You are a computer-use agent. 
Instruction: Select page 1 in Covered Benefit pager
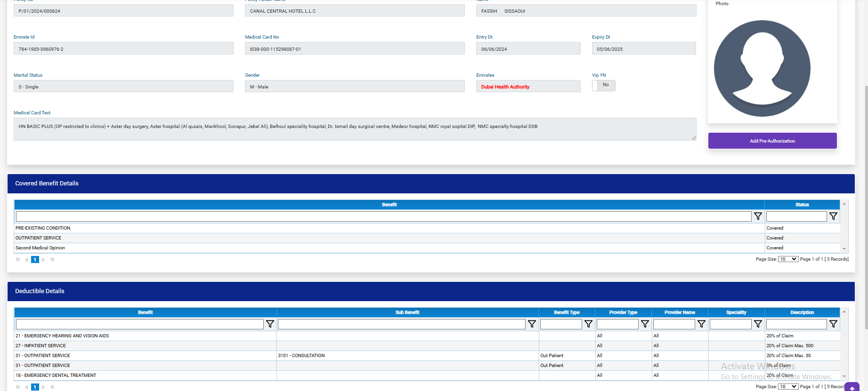[35, 260]
